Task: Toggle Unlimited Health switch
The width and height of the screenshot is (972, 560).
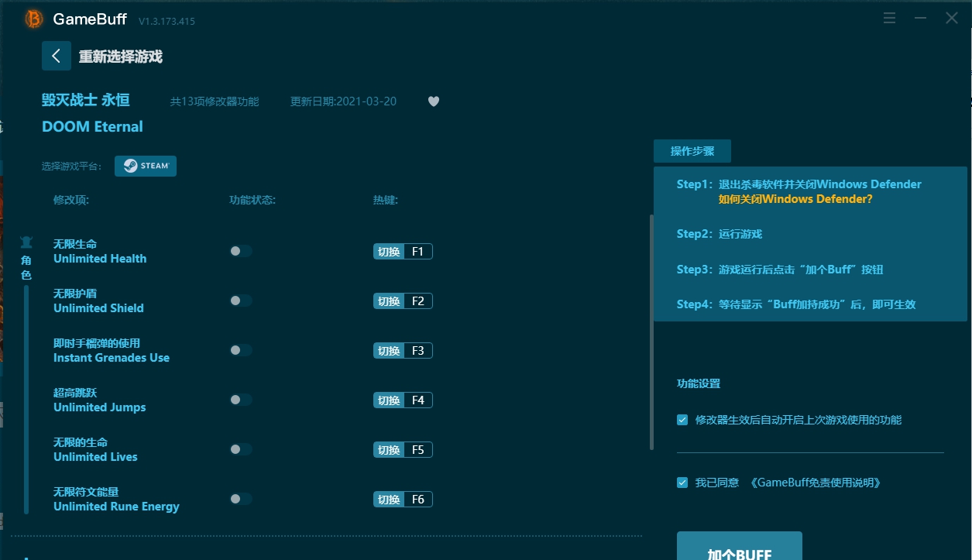Action: coord(241,251)
